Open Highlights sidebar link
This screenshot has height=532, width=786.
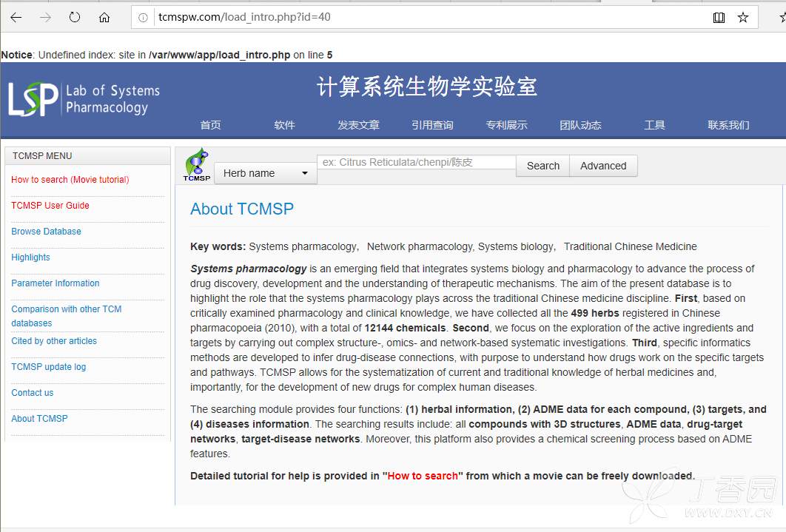point(30,257)
